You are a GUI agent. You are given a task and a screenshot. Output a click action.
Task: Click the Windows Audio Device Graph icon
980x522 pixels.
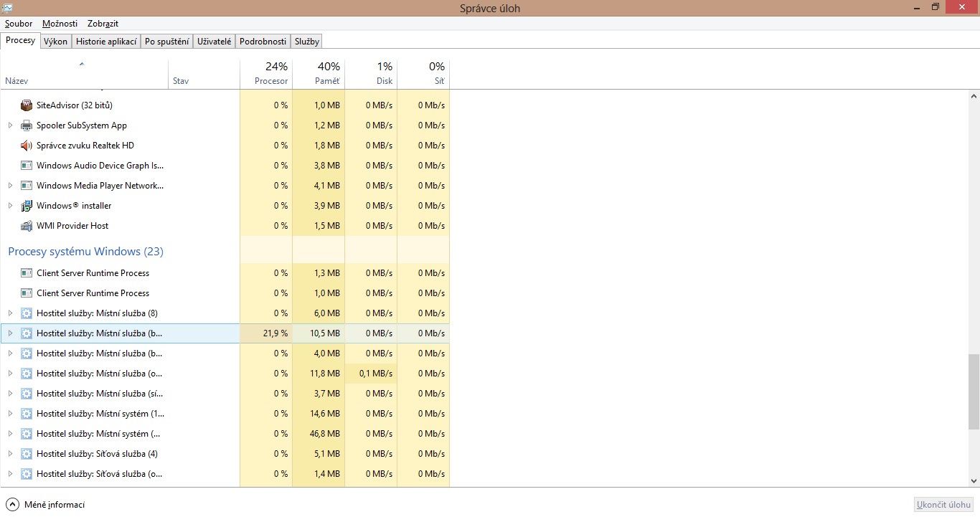point(27,166)
